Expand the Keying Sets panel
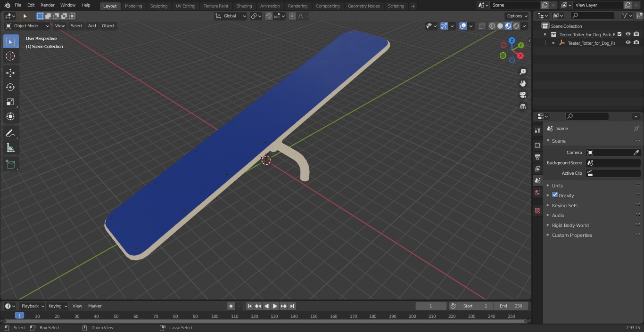644x332 pixels. (x=564, y=205)
